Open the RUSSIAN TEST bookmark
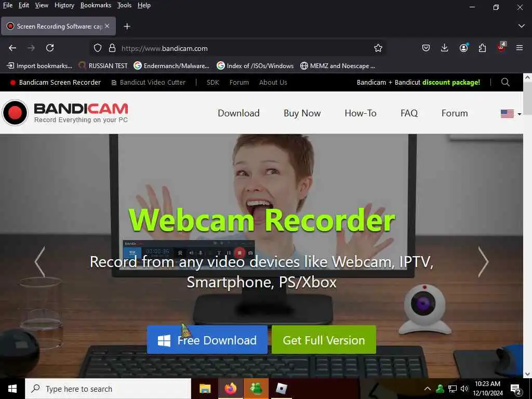Viewport: 532px width, 399px height. pos(103,66)
